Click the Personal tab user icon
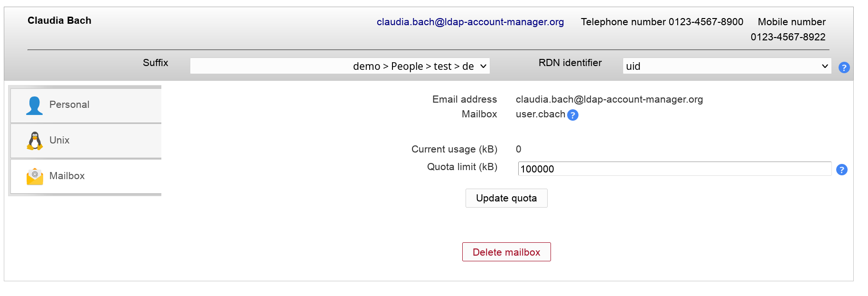Image resolution: width=868 pixels, height=296 pixels. click(34, 105)
